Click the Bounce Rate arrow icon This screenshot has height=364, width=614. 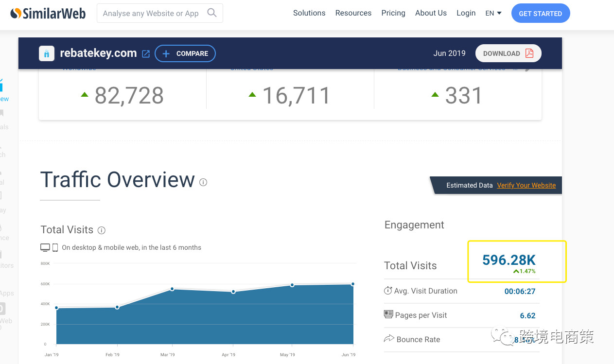coord(389,339)
